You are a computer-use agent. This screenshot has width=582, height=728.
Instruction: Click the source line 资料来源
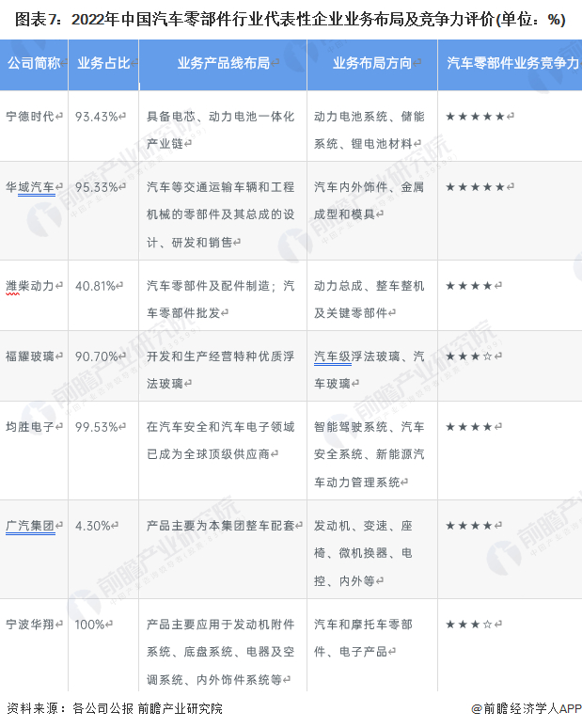114,708
